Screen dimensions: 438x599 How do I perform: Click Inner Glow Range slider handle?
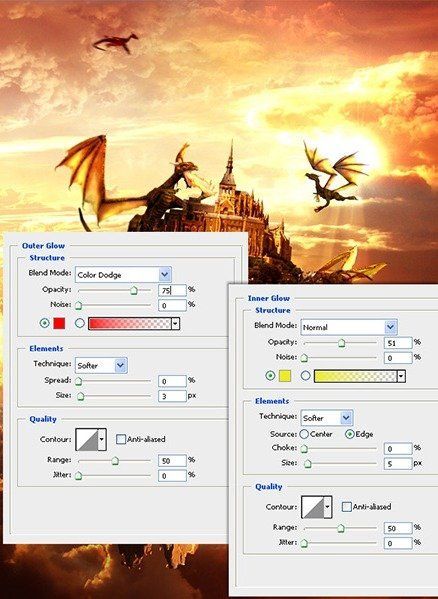click(x=341, y=528)
